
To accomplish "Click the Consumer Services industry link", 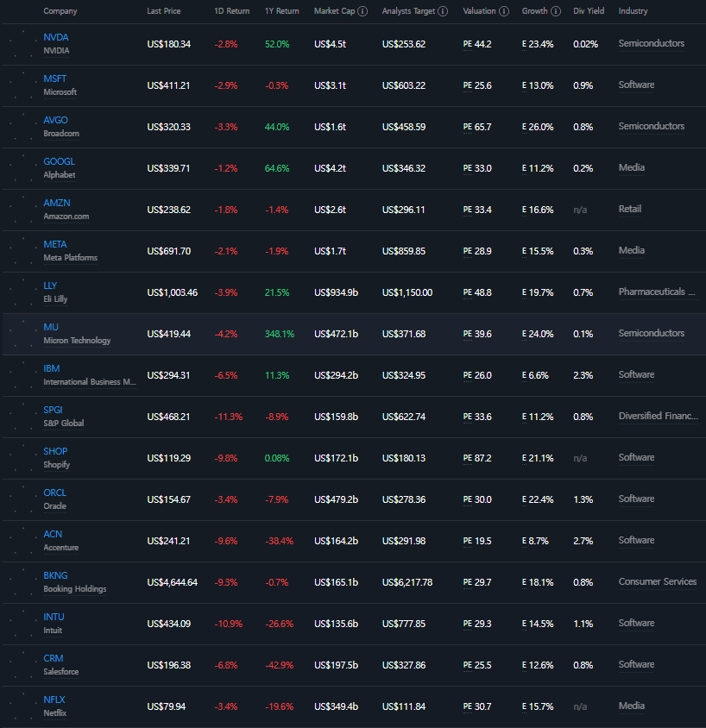I will click(x=657, y=581).
